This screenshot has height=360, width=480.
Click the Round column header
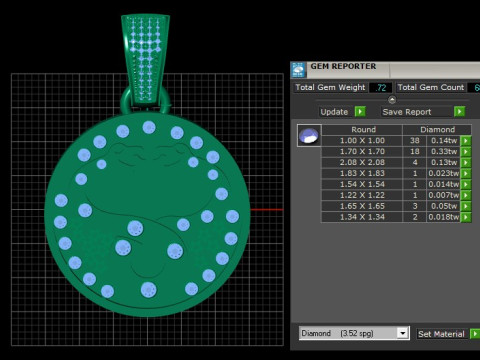click(363, 130)
